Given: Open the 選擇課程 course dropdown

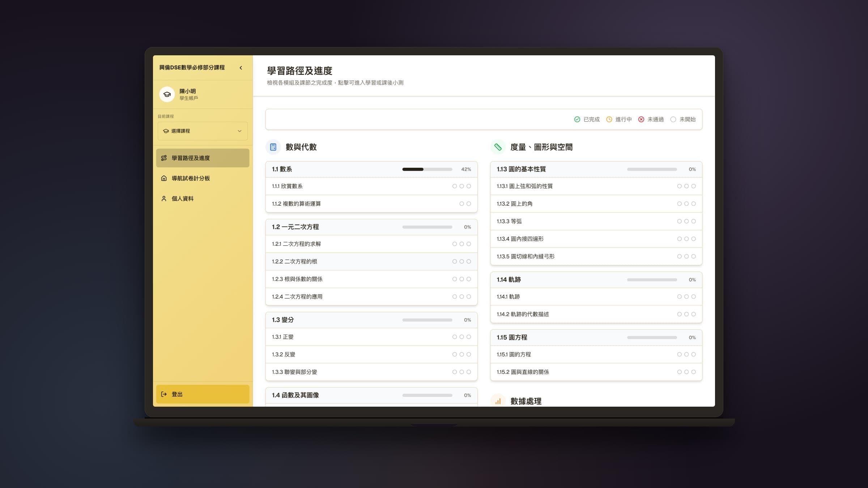Looking at the screenshot, I should tap(203, 131).
